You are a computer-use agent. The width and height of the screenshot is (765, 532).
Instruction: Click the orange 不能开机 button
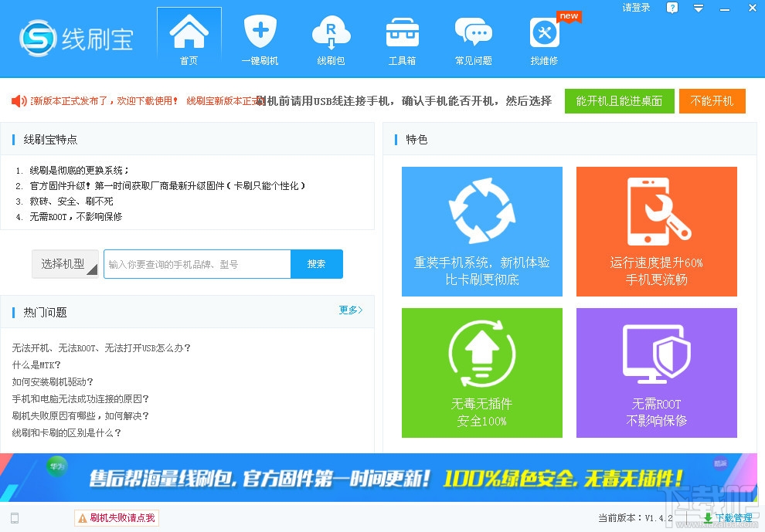712,101
